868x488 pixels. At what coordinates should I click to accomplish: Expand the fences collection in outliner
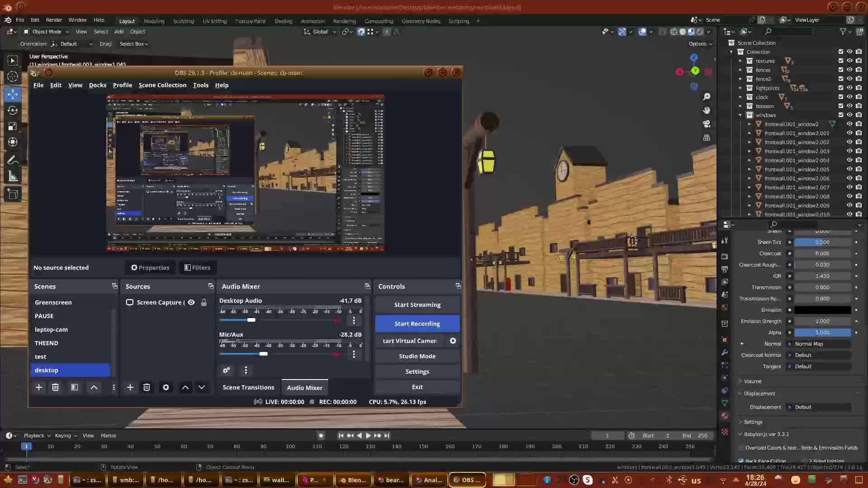(x=741, y=70)
